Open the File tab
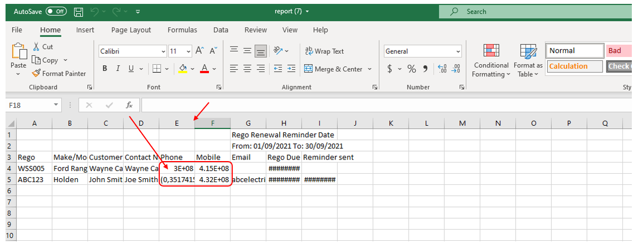 (x=17, y=30)
